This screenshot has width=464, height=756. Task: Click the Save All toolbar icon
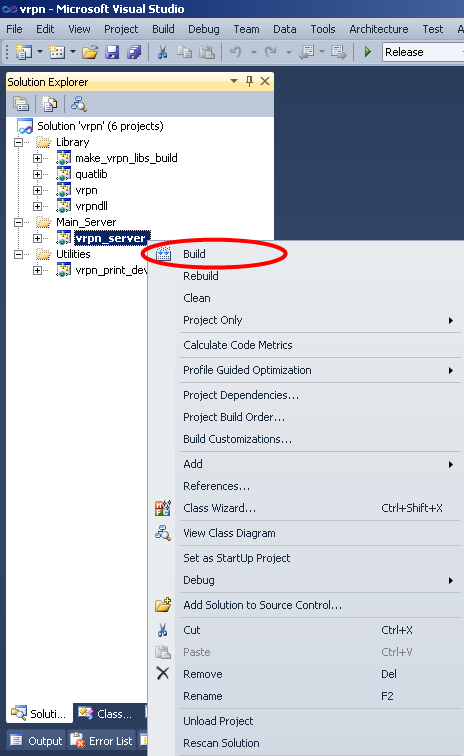pos(134,52)
